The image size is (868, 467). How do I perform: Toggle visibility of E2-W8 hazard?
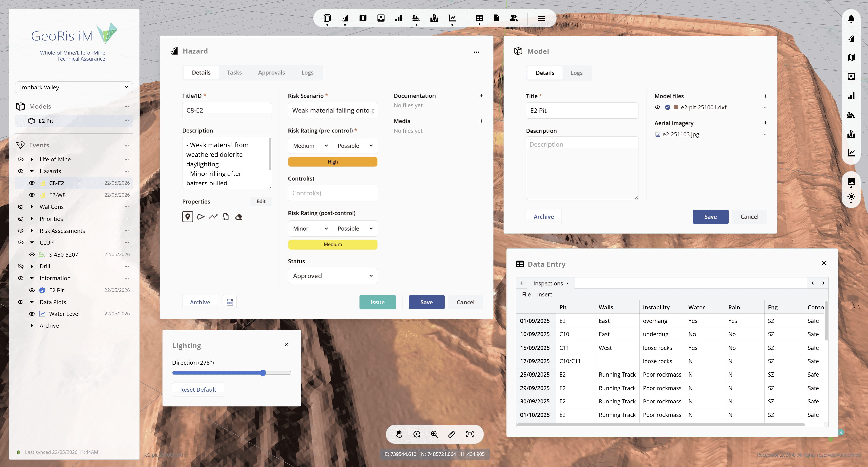(x=32, y=195)
